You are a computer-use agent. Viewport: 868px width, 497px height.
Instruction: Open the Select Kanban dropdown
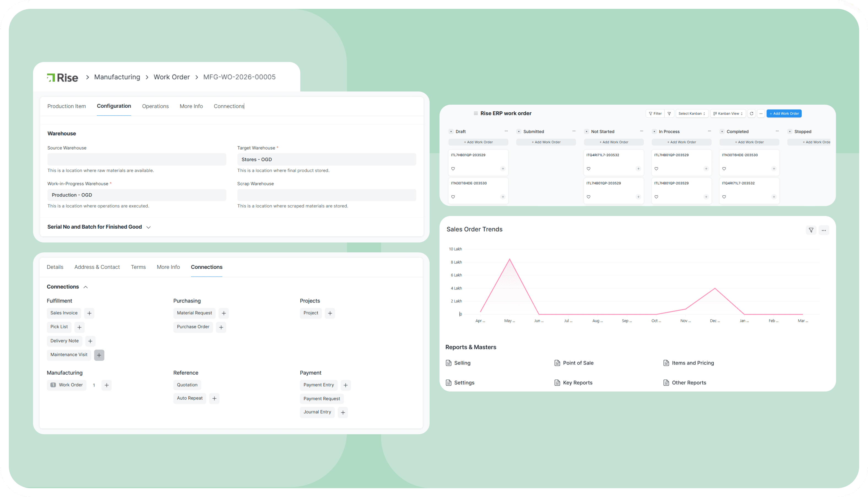[691, 113]
